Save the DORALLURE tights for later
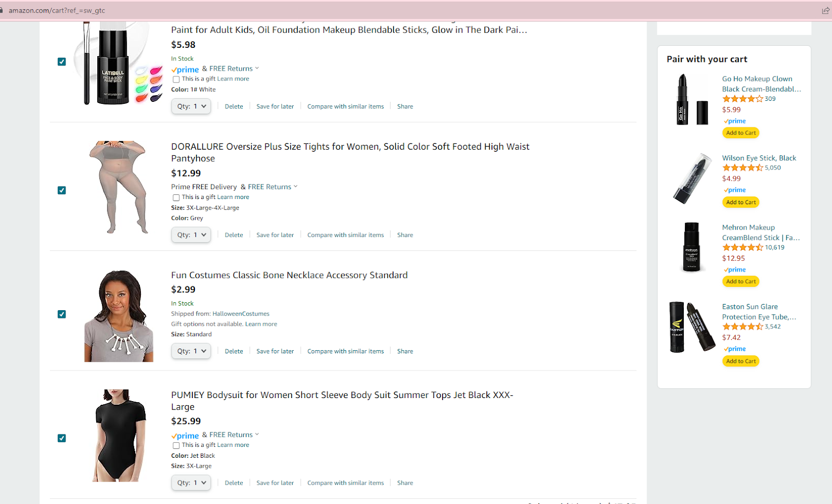832x504 pixels. click(275, 235)
